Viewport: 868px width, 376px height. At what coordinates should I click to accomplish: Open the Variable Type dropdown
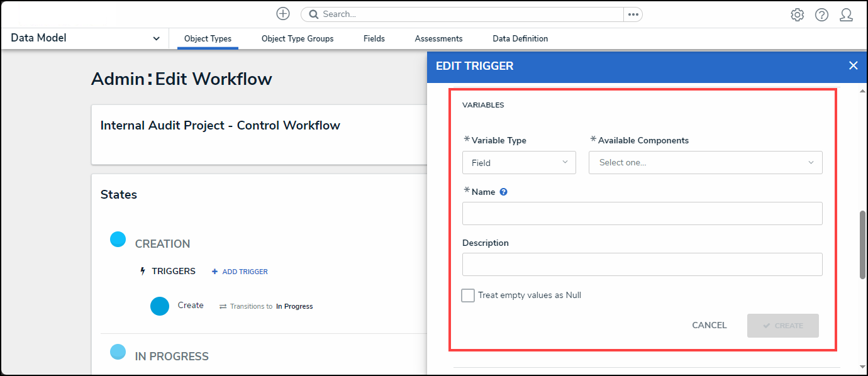pyautogui.click(x=519, y=163)
